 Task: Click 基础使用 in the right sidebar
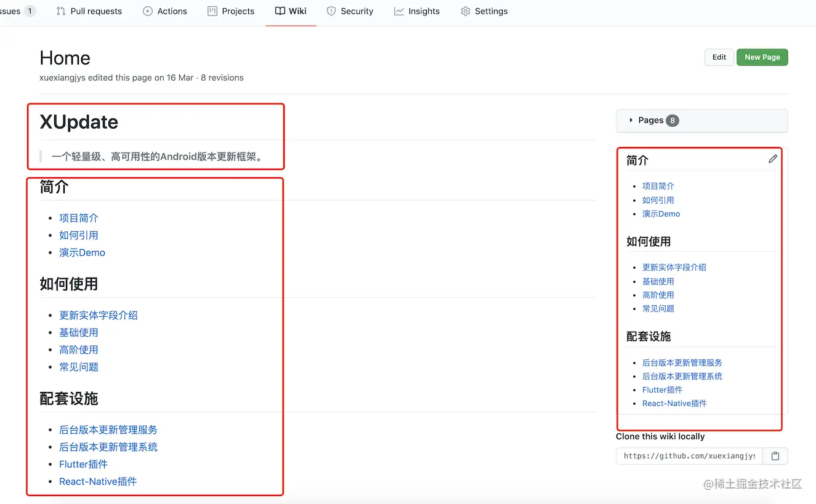pyautogui.click(x=658, y=281)
